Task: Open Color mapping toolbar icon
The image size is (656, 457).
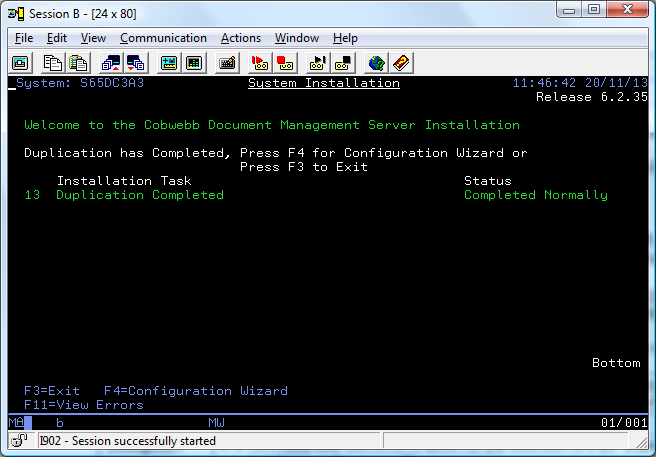Action: (194, 63)
